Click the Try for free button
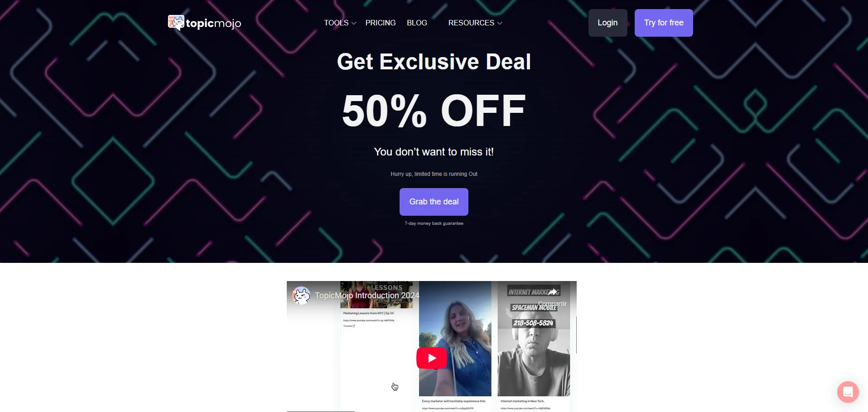Viewport: 868px width, 412px height. pos(664,23)
